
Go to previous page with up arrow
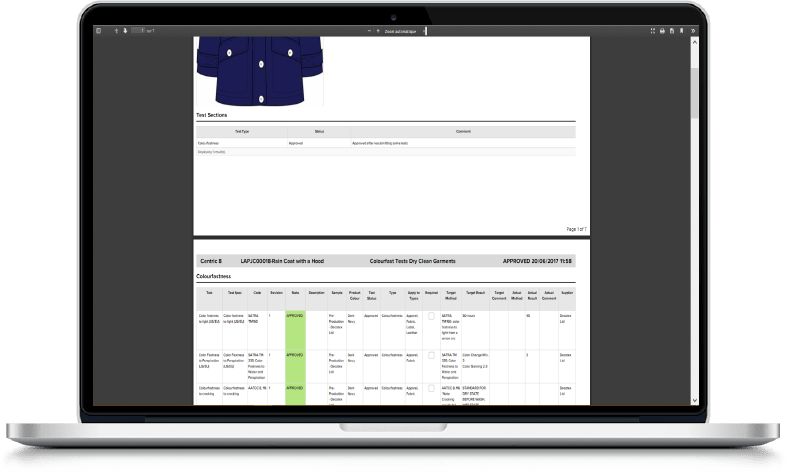click(x=116, y=31)
